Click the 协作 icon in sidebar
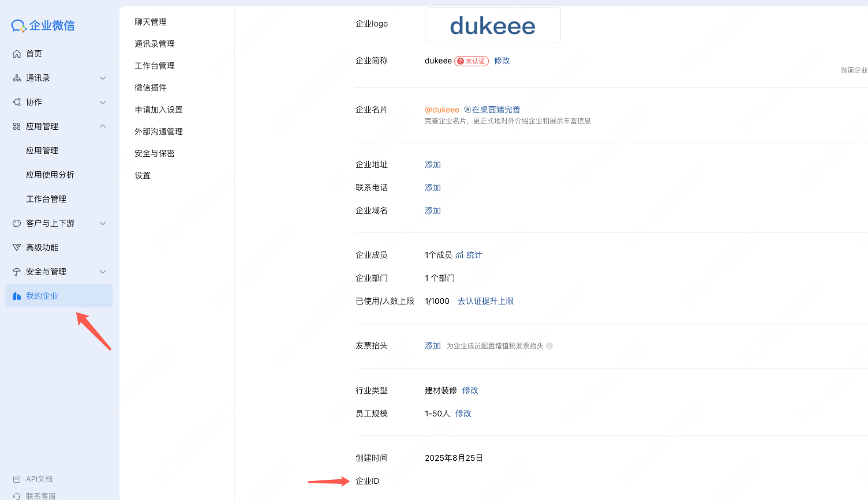This screenshot has width=868, height=500. pos(17,102)
